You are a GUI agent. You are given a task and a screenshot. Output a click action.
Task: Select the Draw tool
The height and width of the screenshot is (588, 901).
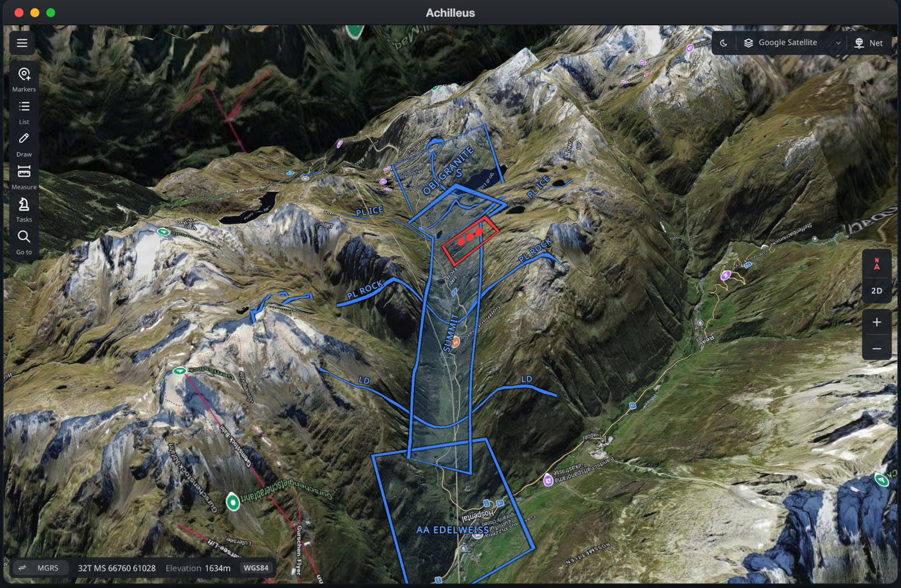[x=24, y=145]
